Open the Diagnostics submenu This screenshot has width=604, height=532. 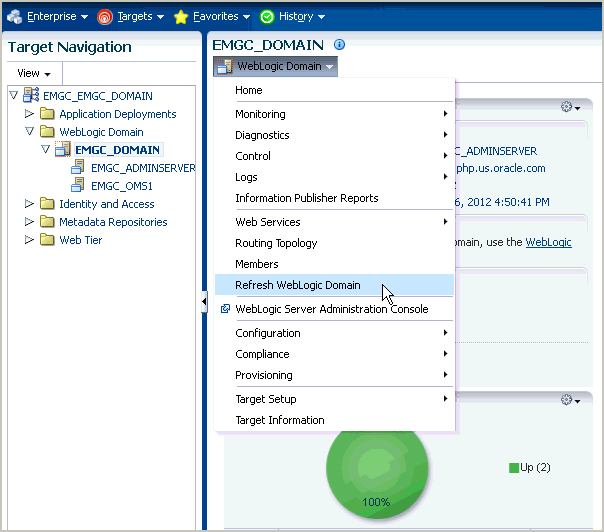coord(334,135)
